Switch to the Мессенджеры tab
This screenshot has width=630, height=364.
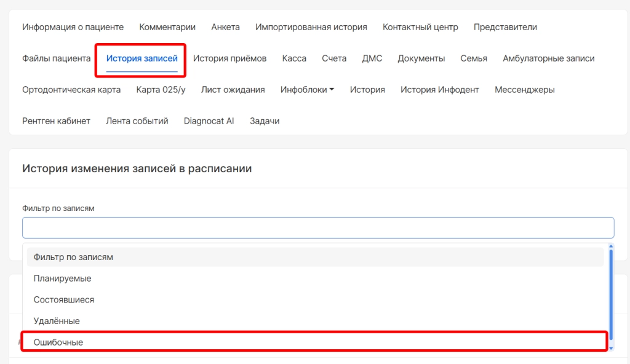tap(524, 90)
